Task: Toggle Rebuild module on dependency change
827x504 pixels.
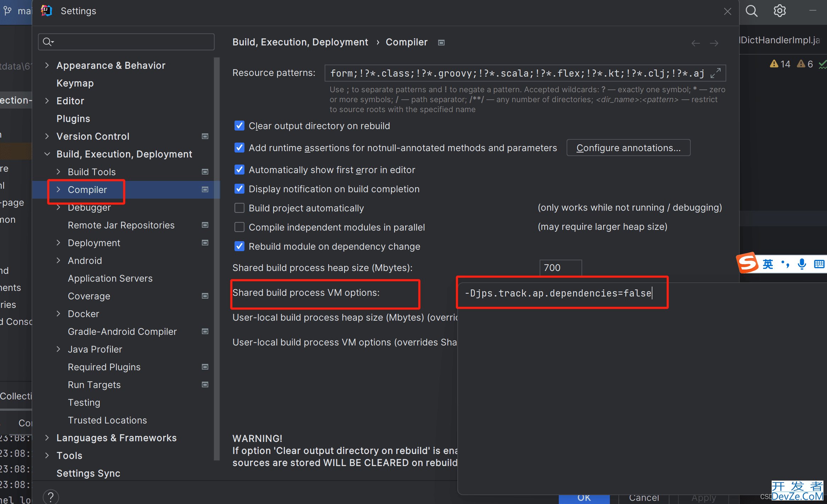Action: [x=239, y=247]
